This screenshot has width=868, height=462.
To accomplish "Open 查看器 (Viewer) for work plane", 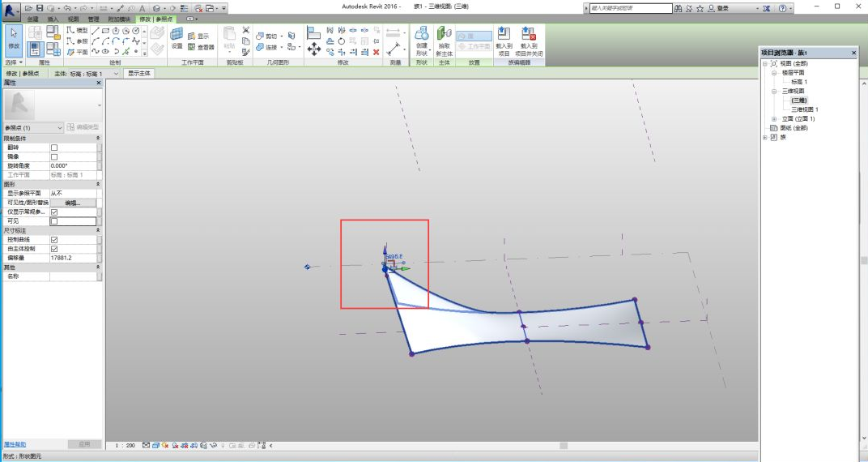I will click(x=202, y=47).
